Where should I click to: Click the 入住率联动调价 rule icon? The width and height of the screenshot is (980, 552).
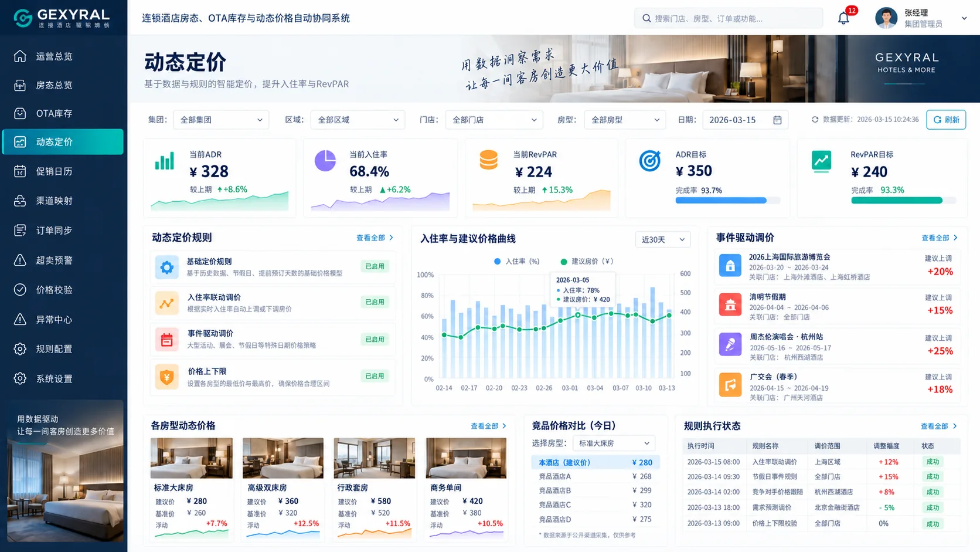pos(166,303)
